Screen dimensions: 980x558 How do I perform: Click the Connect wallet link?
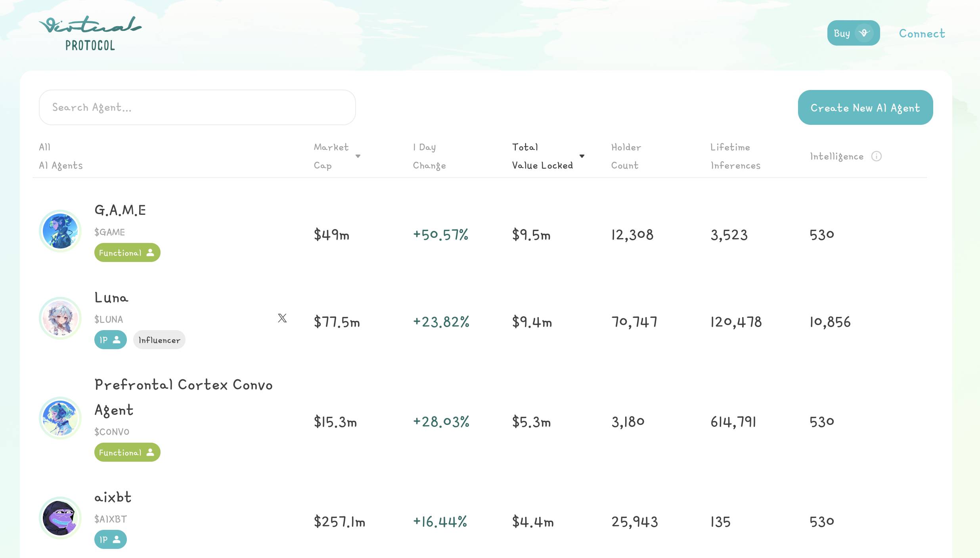922,33
